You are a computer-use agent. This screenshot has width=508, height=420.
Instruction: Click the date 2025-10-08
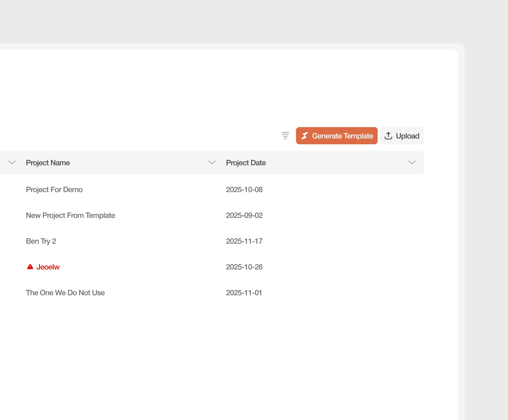pos(244,190)
